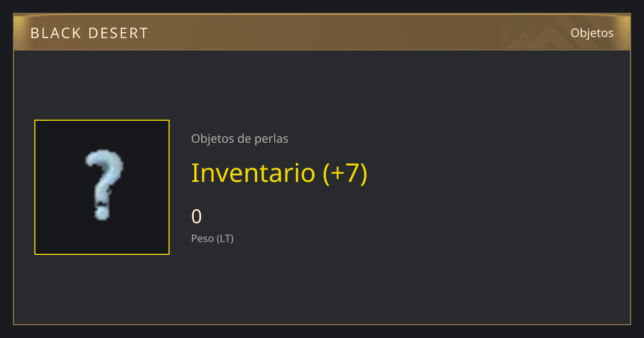Click the plus seven enhancement text
The height and width of the screenshot is (338, 644).
pos(345,173)
